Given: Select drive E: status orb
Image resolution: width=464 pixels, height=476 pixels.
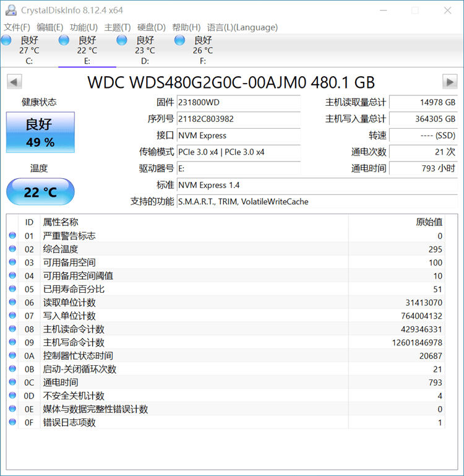Looking at the screenshot, I should point(64,40).
